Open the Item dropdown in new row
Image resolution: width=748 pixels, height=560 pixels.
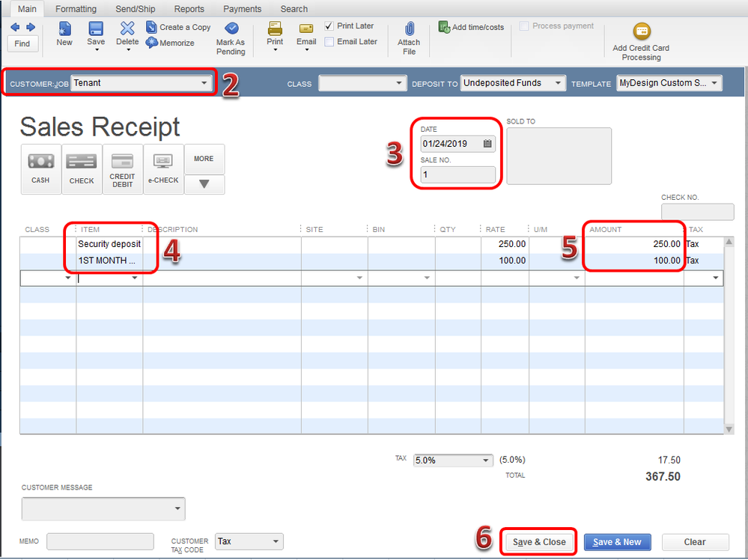click(135, 278)
